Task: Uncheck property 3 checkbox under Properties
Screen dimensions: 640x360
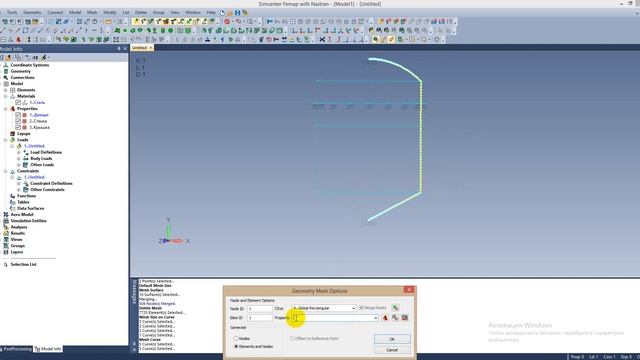Action: 18,127
